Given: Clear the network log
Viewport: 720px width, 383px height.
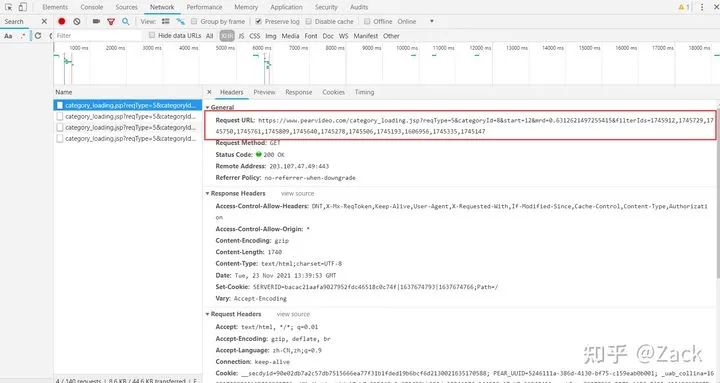Looking at the screenshot, I should (77, 22).
